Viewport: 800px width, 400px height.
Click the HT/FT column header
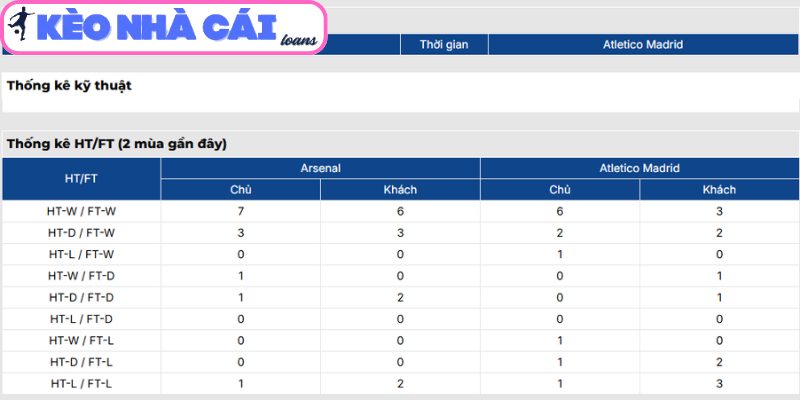(x=82, y=179)
